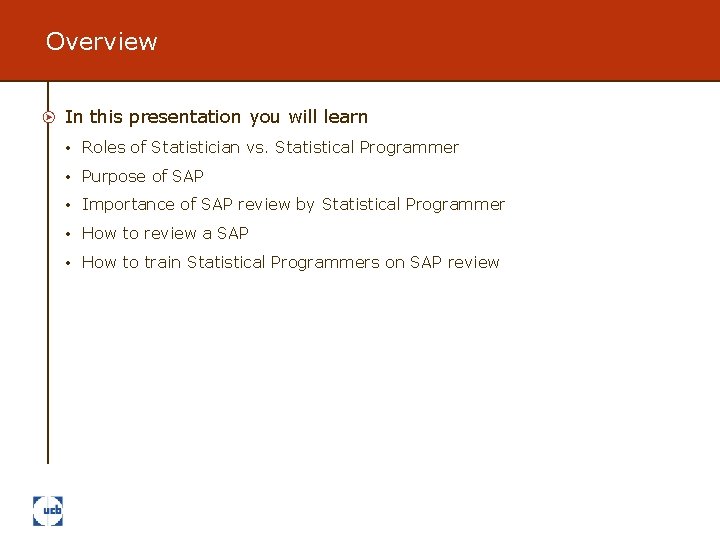Click the word "vs." in the first bullet
Image resolution: width=720 pixels, height=540 pixels.
(x=258, y=148)
